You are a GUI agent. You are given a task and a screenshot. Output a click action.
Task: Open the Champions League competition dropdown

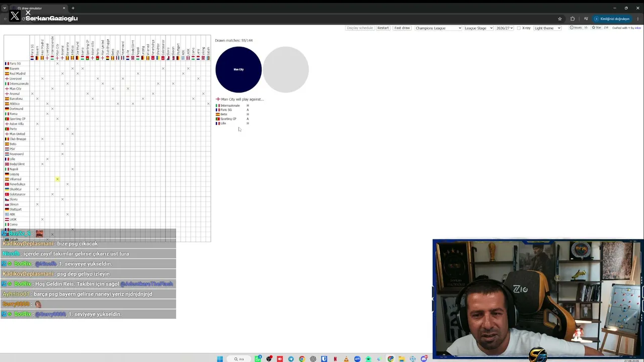point(438,28)
